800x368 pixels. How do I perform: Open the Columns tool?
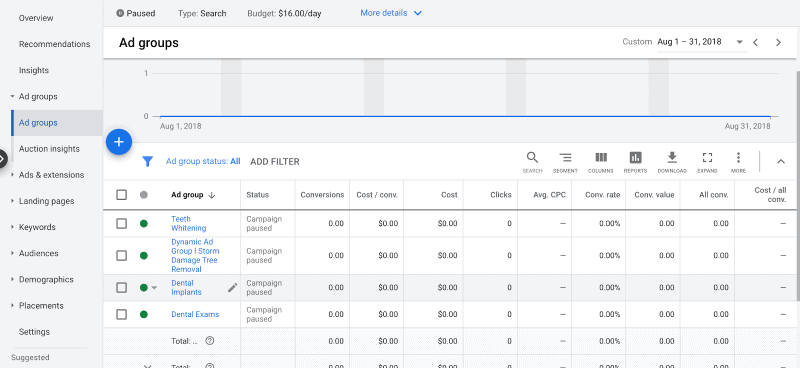pos(601,162)
